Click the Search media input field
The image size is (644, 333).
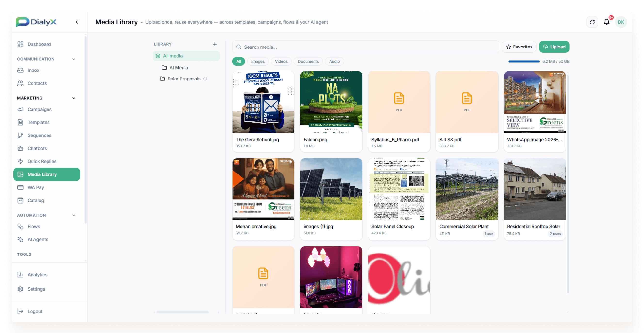365,47
